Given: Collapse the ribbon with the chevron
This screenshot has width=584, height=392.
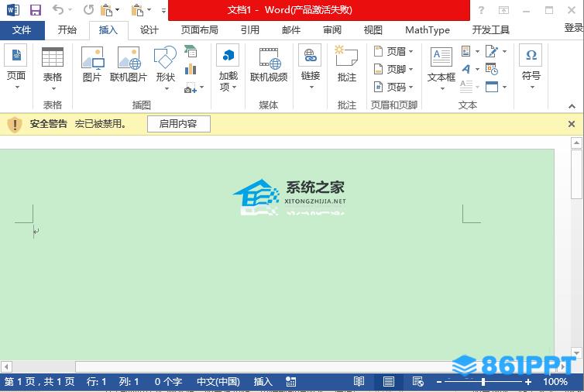Looking at the screenshot, I should click(572, 106).
